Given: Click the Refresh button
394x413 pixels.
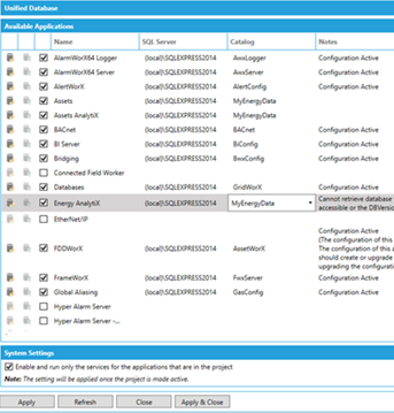Looking at the screenshot, I should pos(85,402).
